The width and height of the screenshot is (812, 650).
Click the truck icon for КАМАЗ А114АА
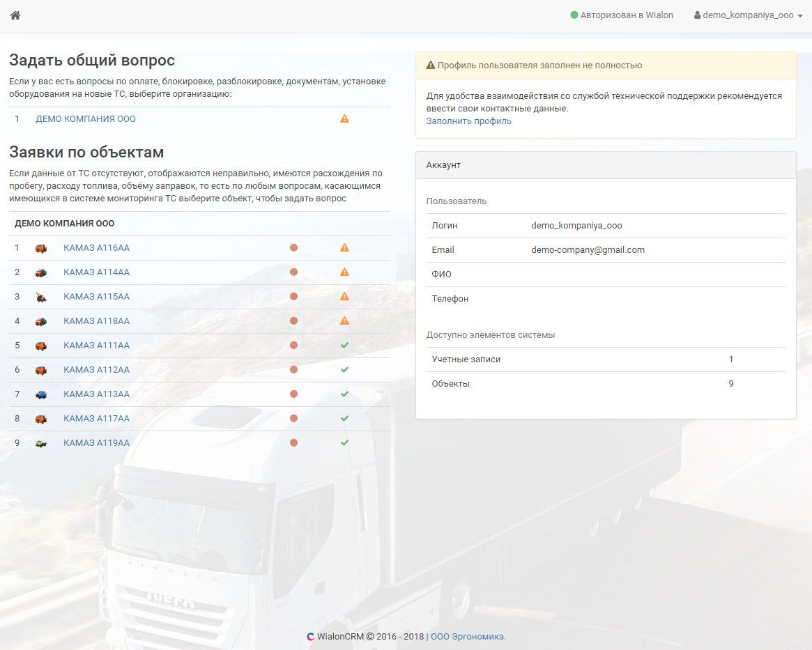(41, 272)
